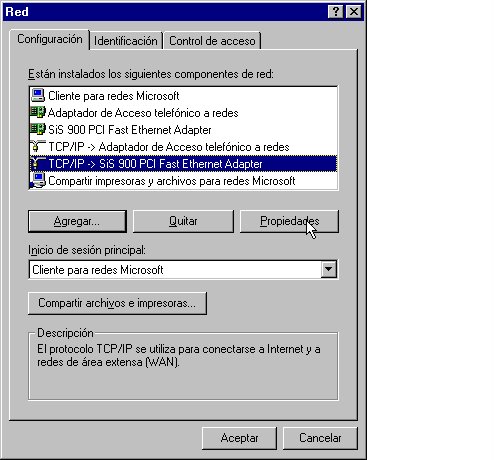This screenshot has width=494, height=460.
Task: Close the Red dialog with the X button
Action: tap(354, 12)
